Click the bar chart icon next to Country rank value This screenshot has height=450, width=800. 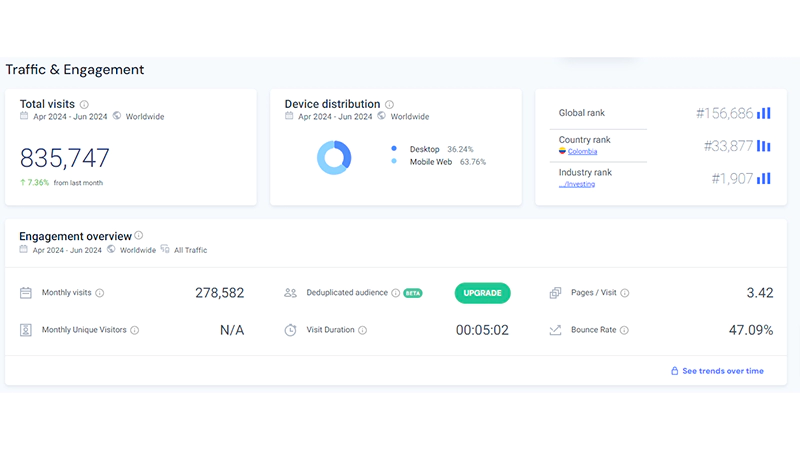pyautogui.click(x=763, y=146)
